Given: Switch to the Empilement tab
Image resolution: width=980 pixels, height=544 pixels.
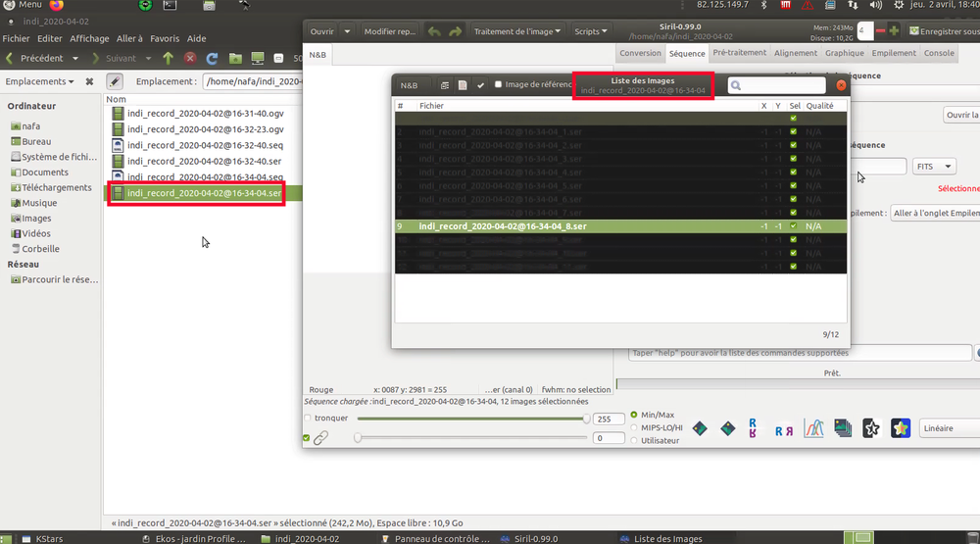Looking at the screenshot, I should point(894,53).
